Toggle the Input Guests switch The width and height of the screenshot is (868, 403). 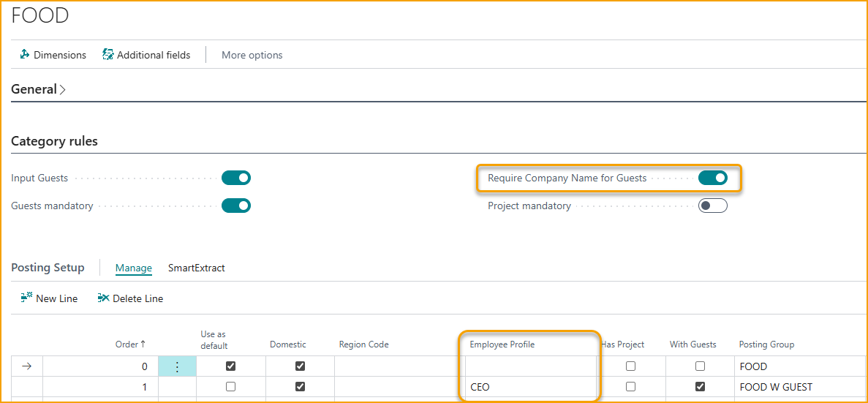click(236, 178)
